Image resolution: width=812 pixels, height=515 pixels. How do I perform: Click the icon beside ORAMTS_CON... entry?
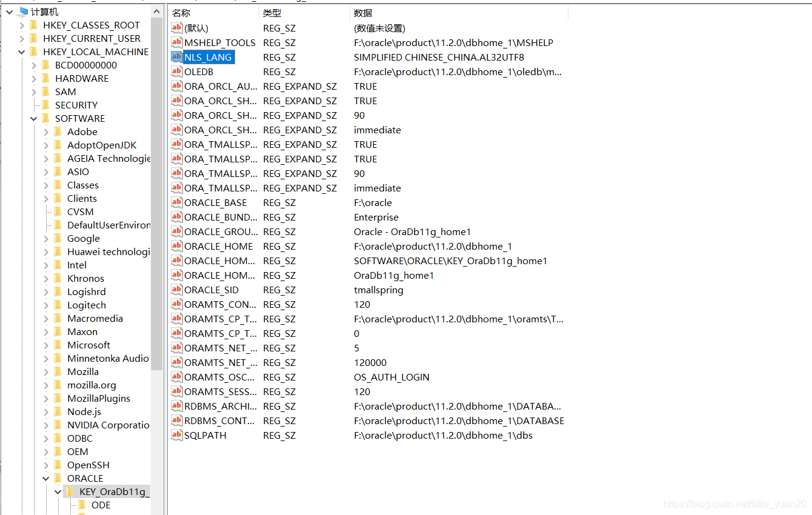pos(177,304)
